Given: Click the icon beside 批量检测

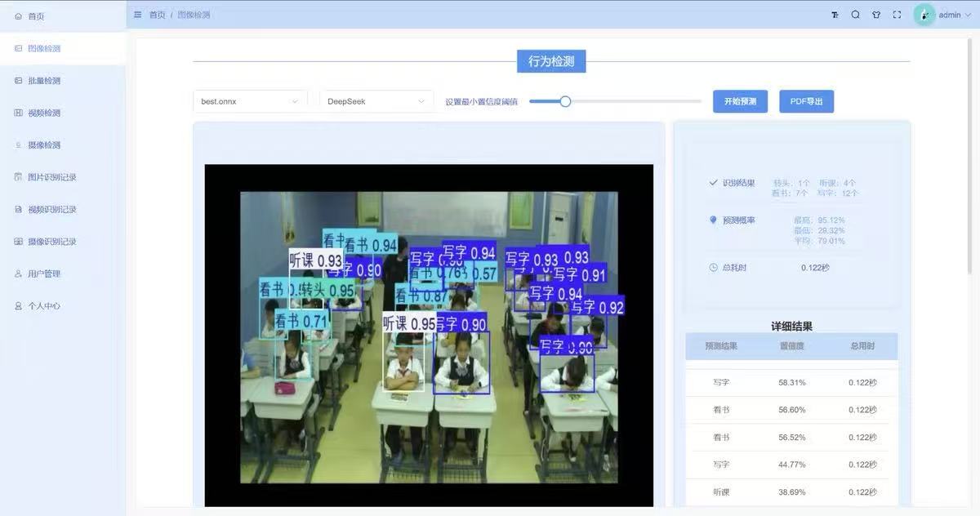Looking at the screenshot, I should pyautogui.click(x=18, y=81).
